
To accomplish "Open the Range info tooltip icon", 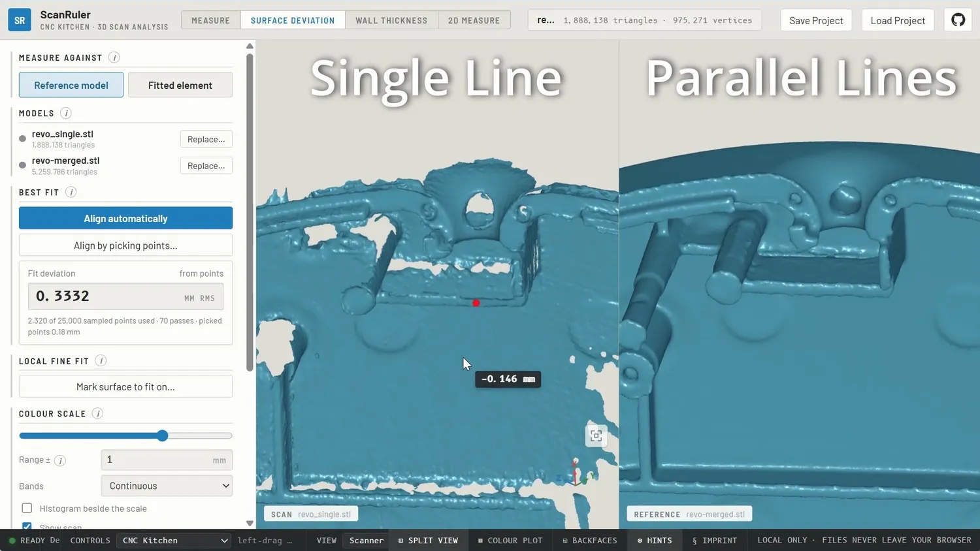I will [60, 460].
